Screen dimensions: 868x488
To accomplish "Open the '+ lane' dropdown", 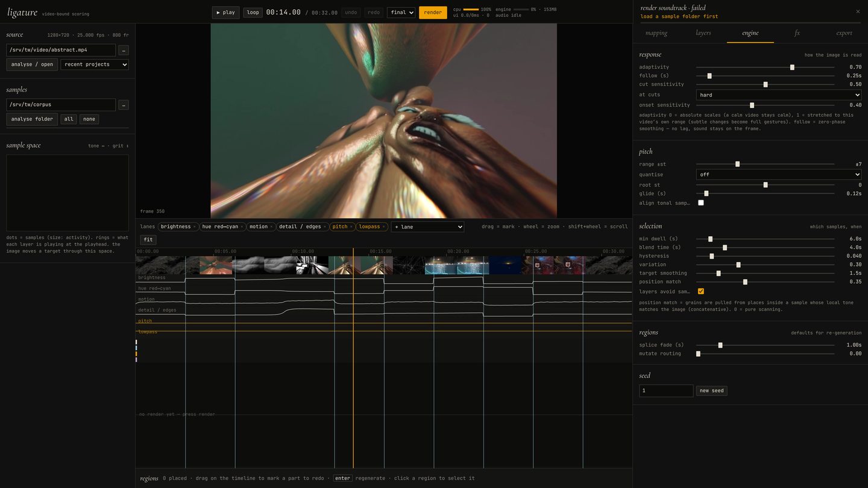I will click(427, 227).
